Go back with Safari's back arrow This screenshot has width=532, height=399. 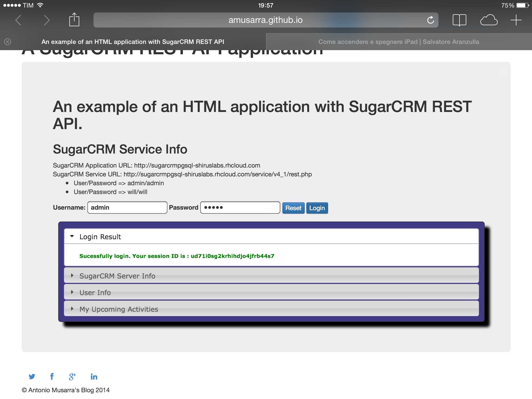click(x=18, y=20)
